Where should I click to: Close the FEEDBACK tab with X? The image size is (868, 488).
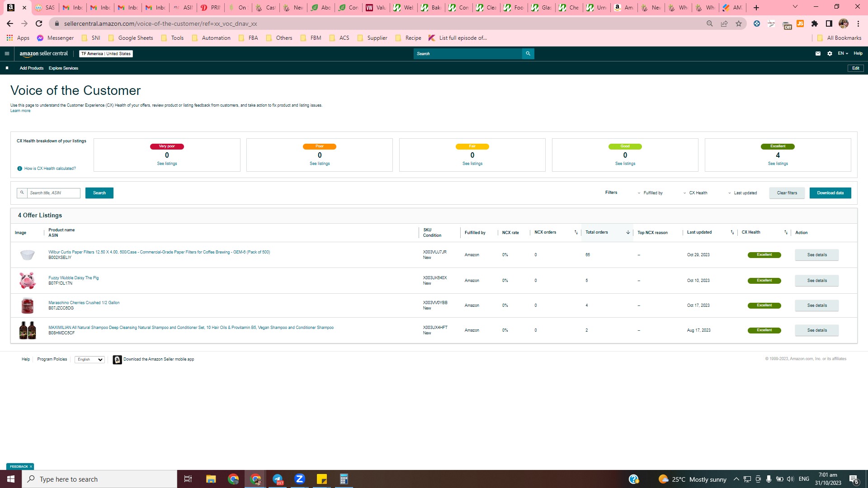31,466
